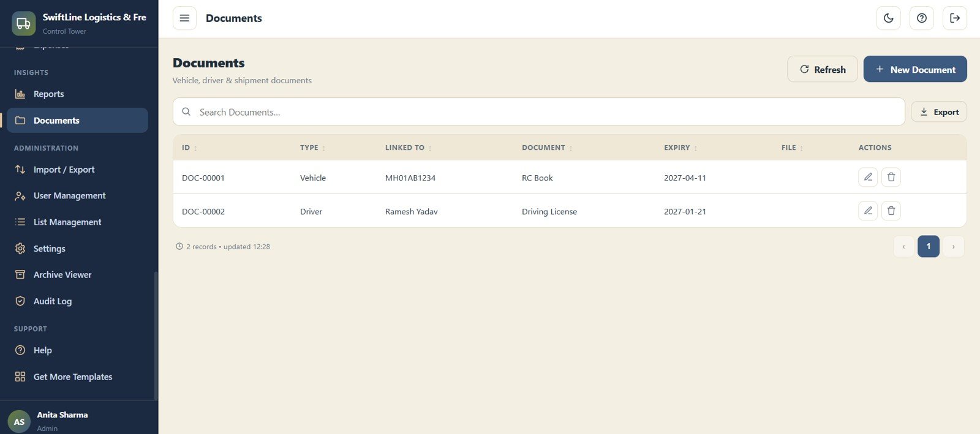Open Audit Log page
The image size is (980, 434).
click(77, 301)
